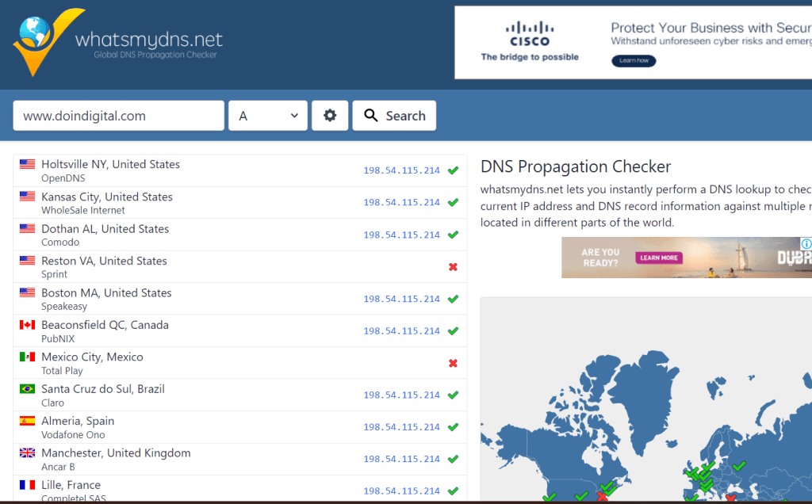Open IP 198.54.115.214 for Kansas City
This screenshot has height=504, width=812.
coord(401,202)
